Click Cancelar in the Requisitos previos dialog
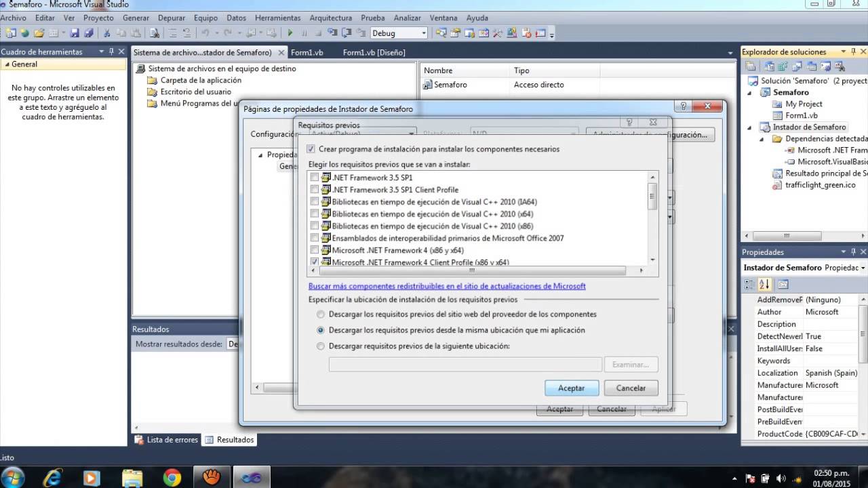868x488 pixels. coord(631,388)
